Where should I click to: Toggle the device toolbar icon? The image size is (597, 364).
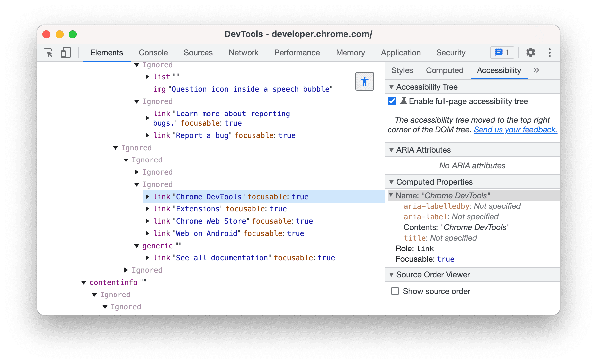click(65, 52)
